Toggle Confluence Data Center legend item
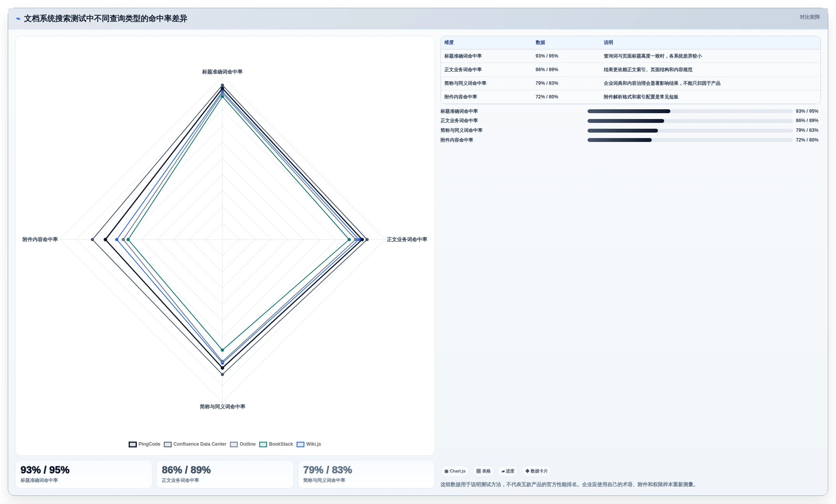This screenshot has width=836, height=504. tap(195, 444)
